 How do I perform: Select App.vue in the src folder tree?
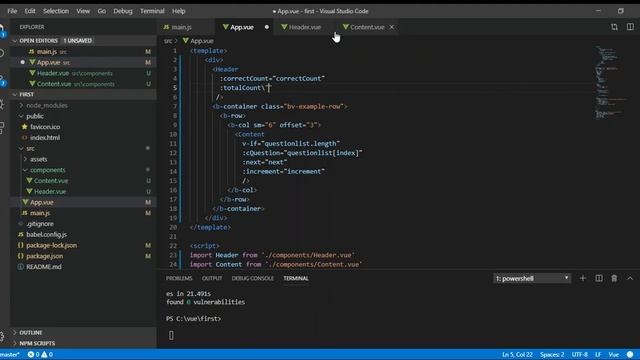pos(84,202)
